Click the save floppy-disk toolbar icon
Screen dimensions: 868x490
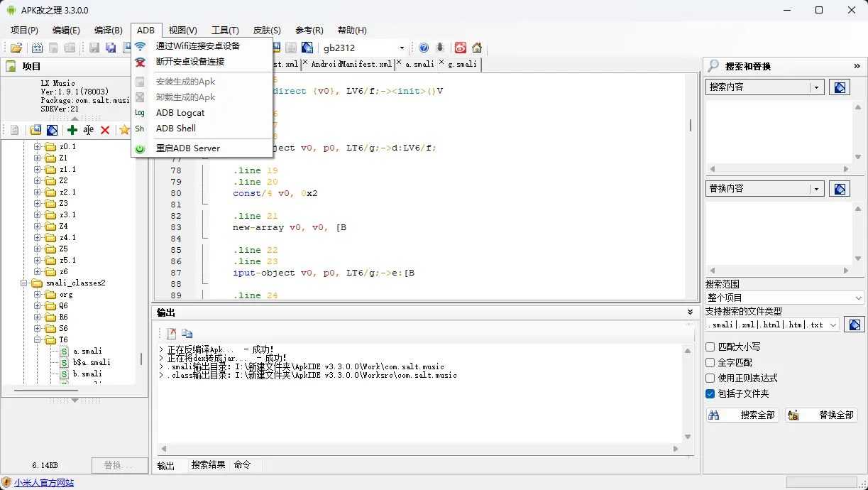pos(94,48)
